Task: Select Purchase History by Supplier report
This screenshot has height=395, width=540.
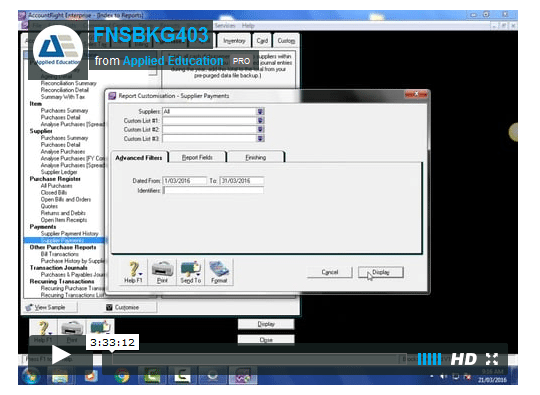Action: point(73,261)
